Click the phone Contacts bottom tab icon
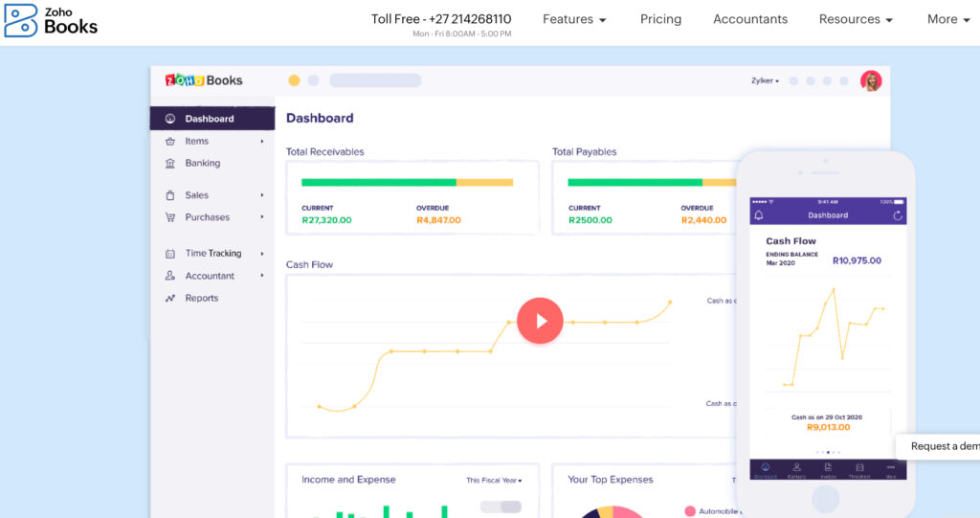This screenshot has height=518, width=980. [796, 468]
